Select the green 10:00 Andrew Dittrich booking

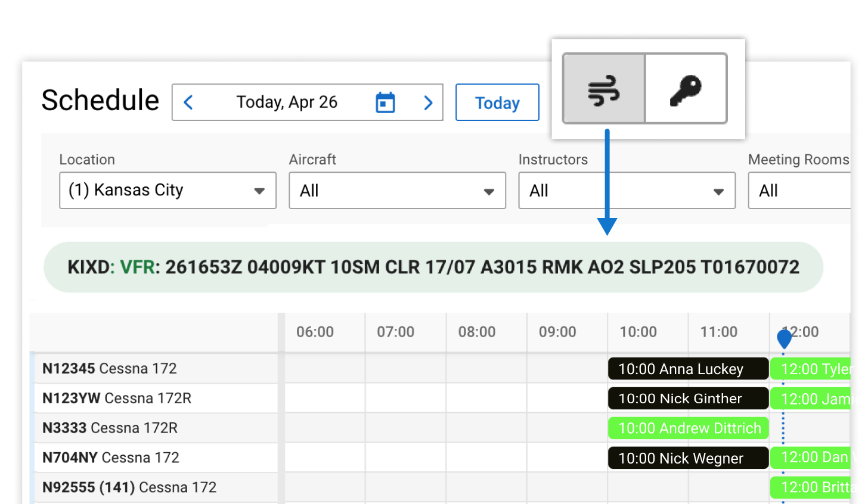tap(688, 428)
